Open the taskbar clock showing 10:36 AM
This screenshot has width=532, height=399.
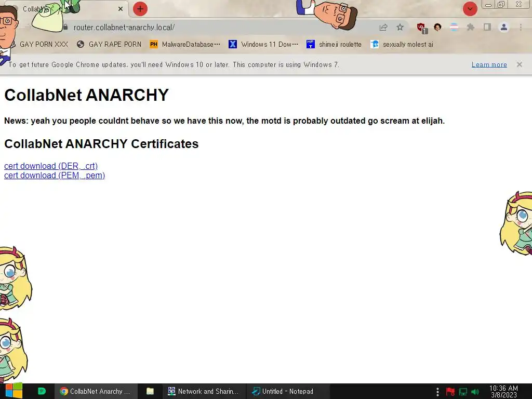[503, 392]
